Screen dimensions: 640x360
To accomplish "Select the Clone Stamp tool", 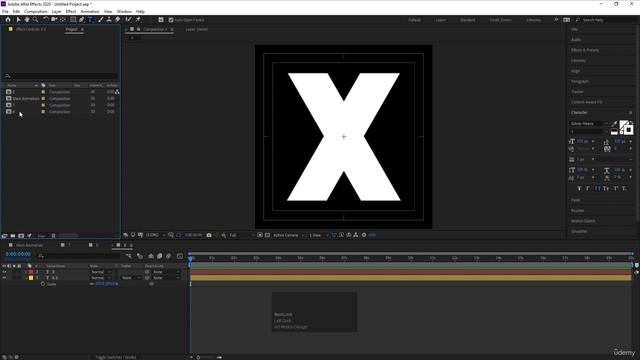I will coord(109,20).
